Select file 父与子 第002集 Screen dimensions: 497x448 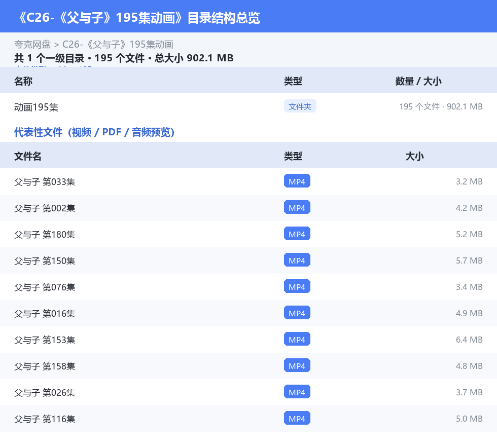pos(45,208)
